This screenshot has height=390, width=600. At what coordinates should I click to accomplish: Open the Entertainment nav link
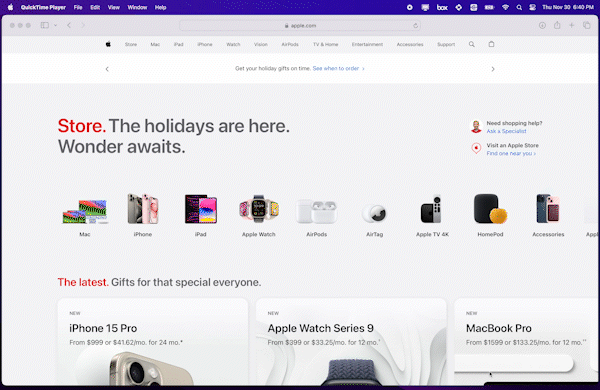pyautogui.click(x=367, y=44)
